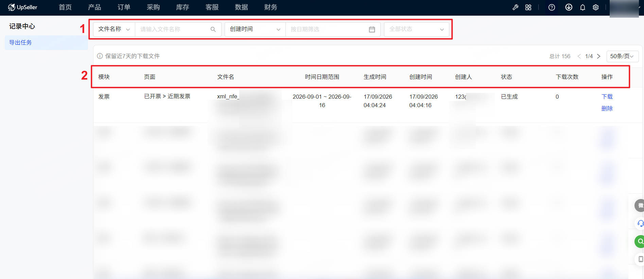Open the 创建时间 time type dropdown
Image resolution: width=644 pixels, height=279 pixels.
[x=255, y=29]
